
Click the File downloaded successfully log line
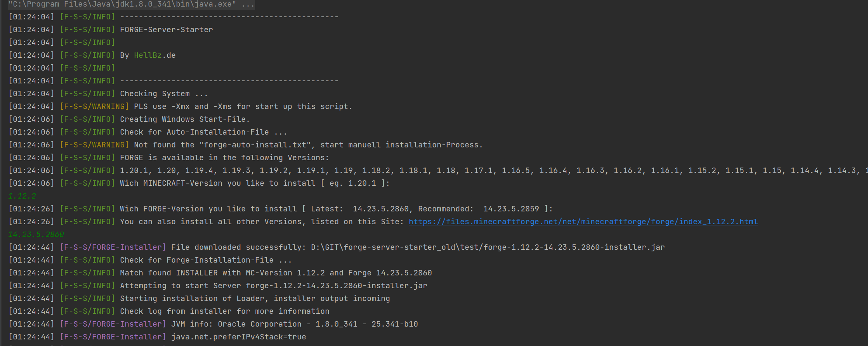(418, 247)
